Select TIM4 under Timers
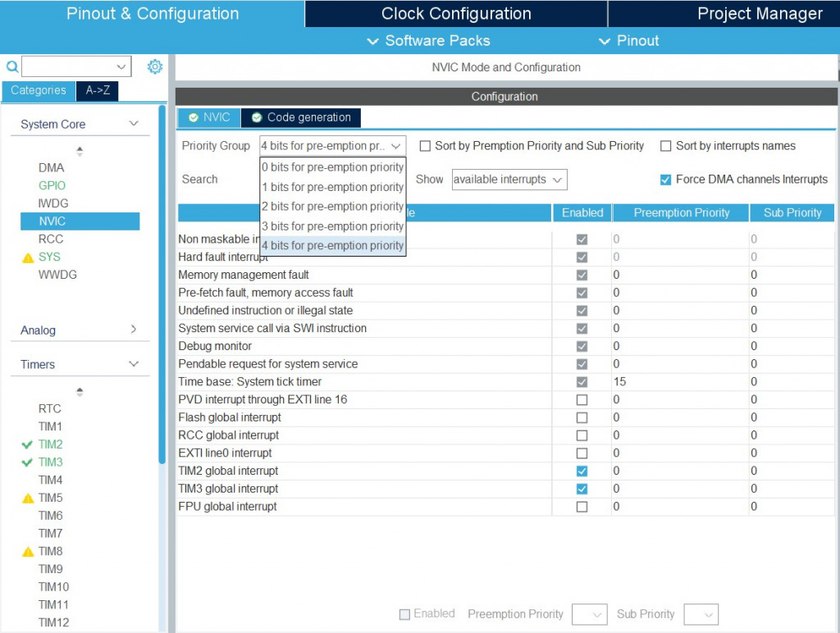The width and height of the screenshot is (840, 633). (50, 480)
